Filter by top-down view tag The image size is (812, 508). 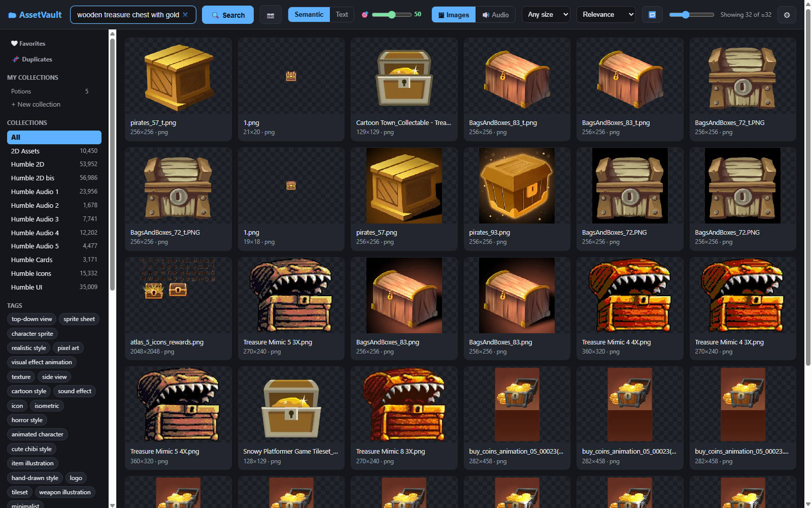click(31, 319)
